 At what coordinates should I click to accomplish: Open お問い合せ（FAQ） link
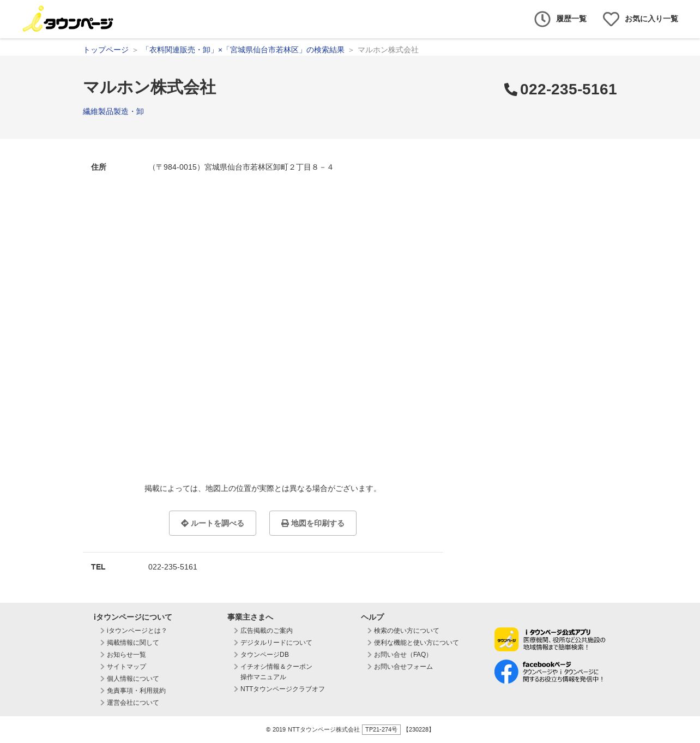tap(403, 655)
